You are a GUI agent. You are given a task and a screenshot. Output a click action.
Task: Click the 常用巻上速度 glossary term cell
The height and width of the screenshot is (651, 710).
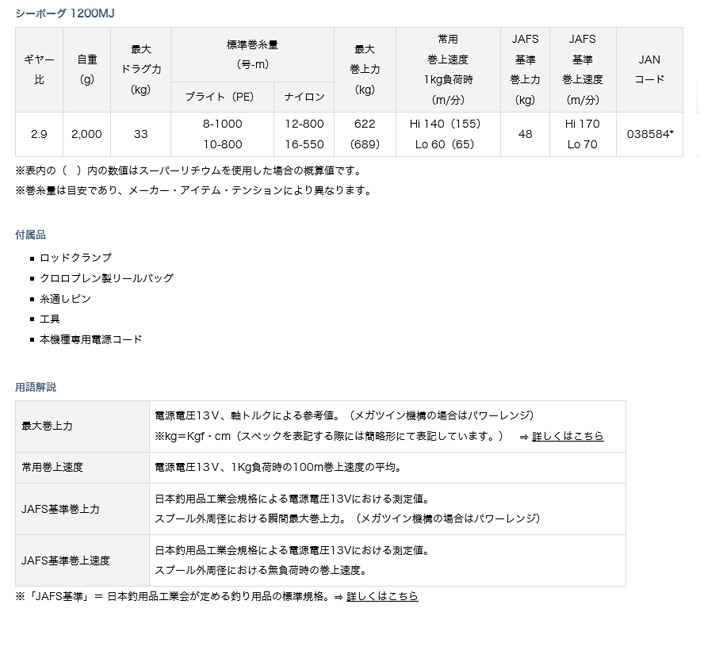click(82, 468)
